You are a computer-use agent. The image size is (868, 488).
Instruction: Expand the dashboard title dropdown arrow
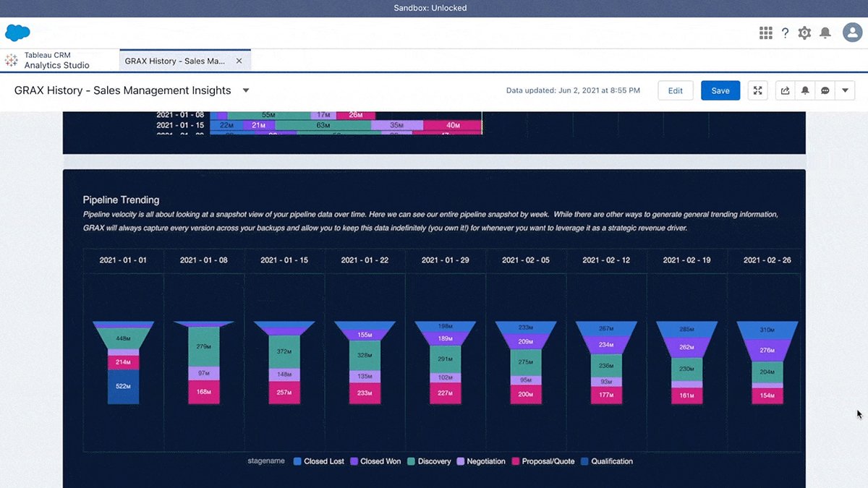(x=246, y=90)
